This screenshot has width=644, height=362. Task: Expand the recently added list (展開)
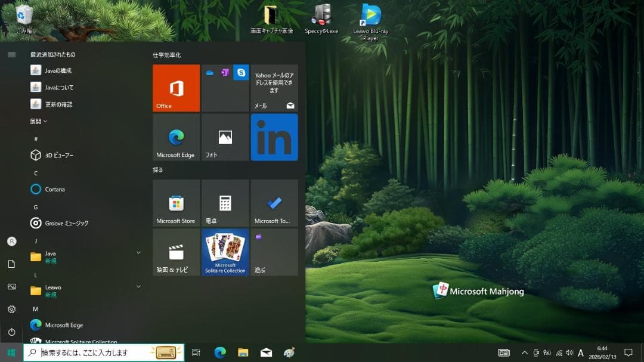tap(38, 121)
